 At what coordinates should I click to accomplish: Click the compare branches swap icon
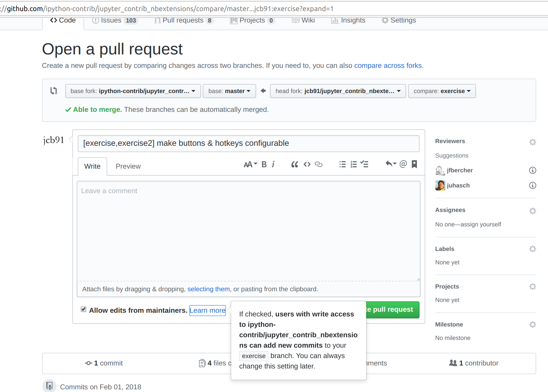53,91
